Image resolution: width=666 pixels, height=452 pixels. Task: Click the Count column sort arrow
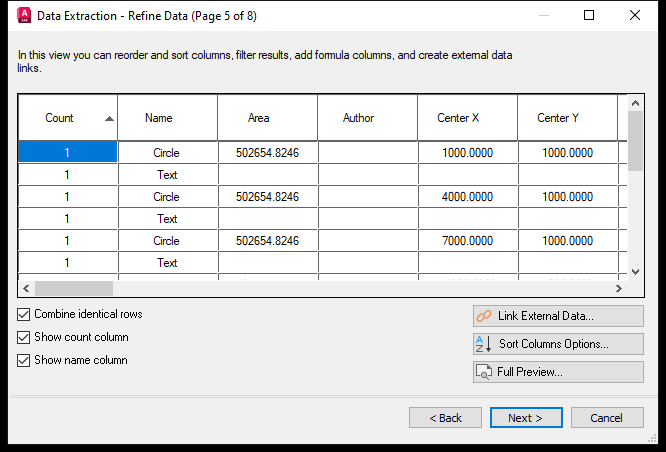109,119
